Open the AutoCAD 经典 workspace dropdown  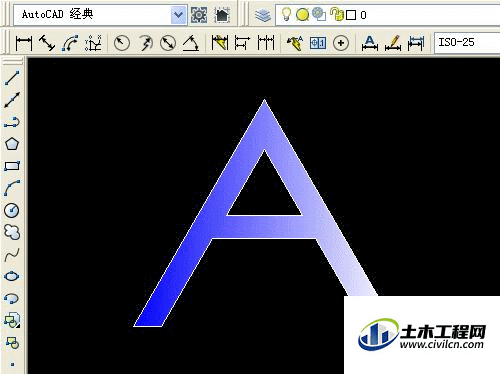point(178,15)
